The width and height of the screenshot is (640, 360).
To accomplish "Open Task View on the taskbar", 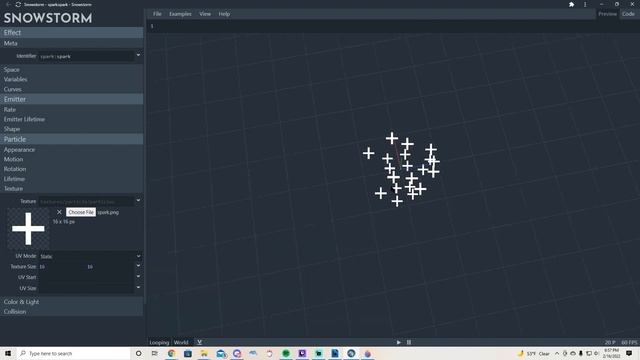I will (x=155, y=353).
